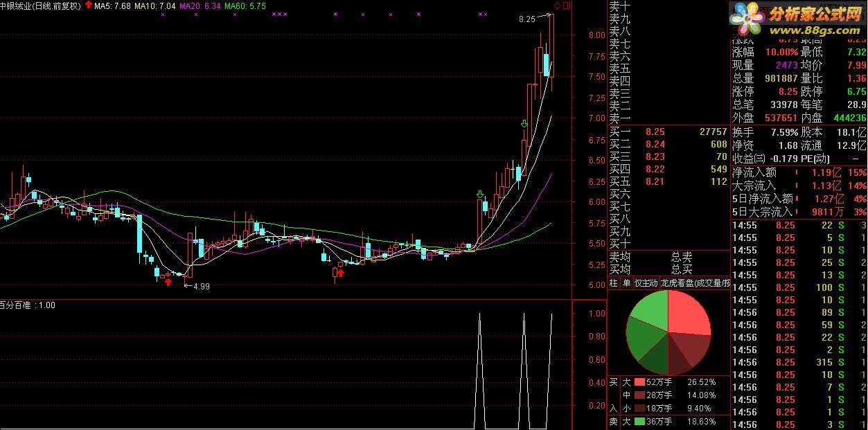Click the green down arrow near 7.00
Viewport: 868px width, 430px height.
click(524, 124)
